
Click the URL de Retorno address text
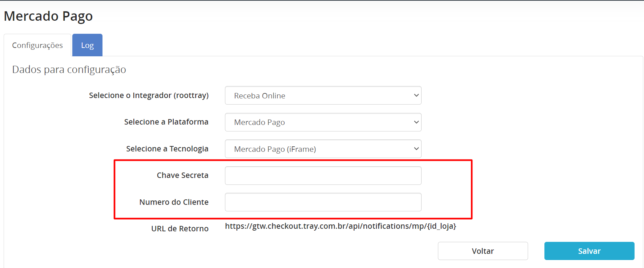(x=341, y=226)
